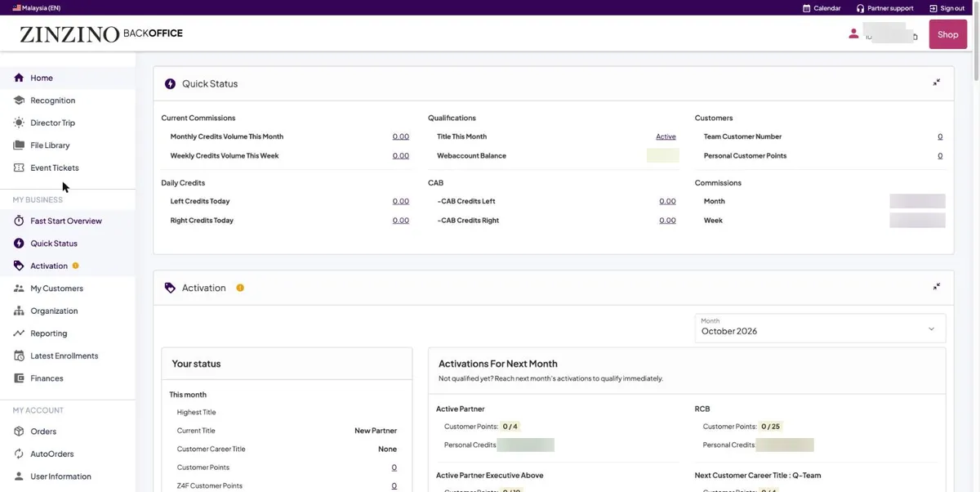
Task: Click the Personal Customer Points 0 value
Action: [x=940, y=155]
